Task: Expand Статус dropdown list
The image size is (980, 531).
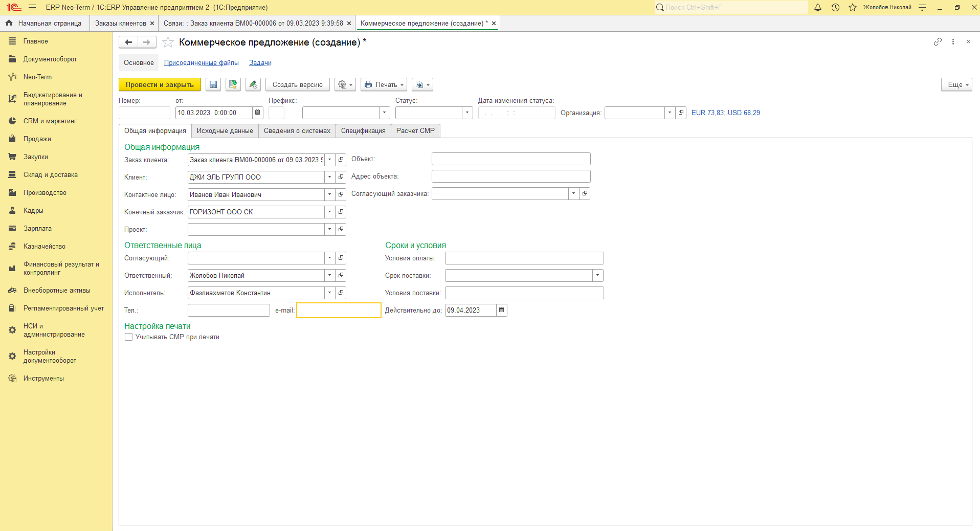Action: click(x=467, y=113)
